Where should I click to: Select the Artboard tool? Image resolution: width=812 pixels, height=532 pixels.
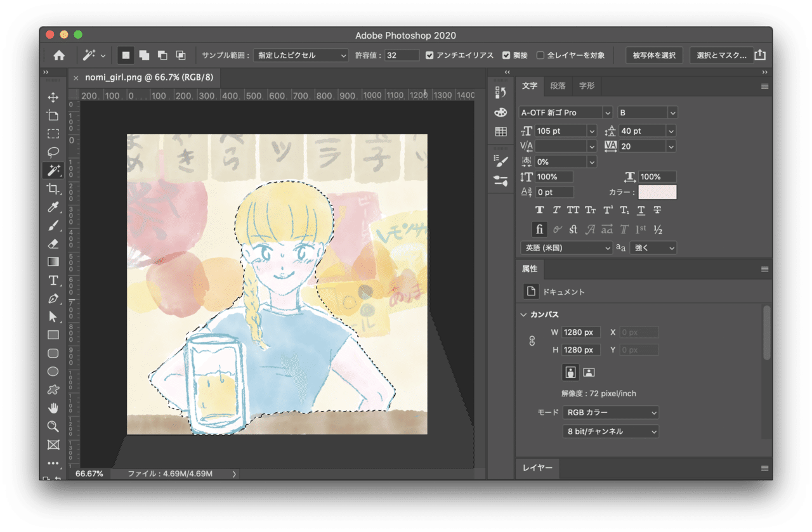[53, 115]
